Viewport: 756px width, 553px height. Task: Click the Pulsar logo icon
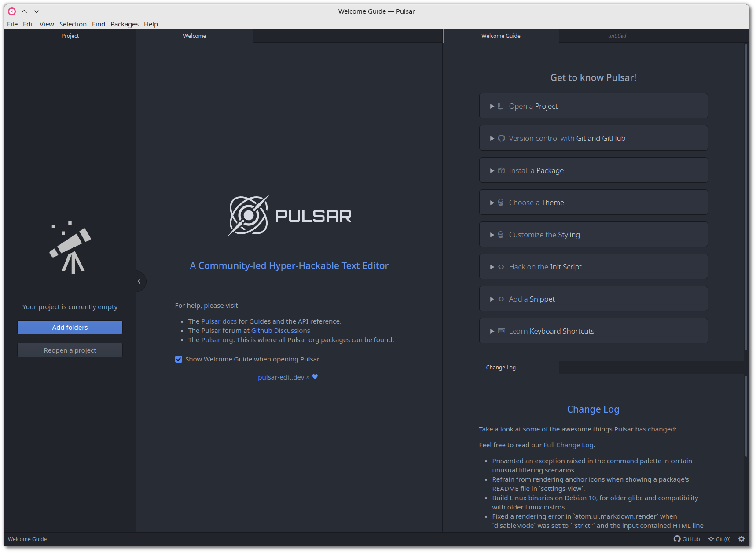pos(248,215)
